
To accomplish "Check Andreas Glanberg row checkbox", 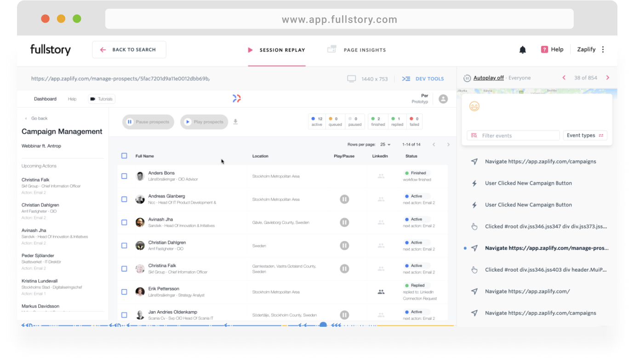I will click(124, 199).
